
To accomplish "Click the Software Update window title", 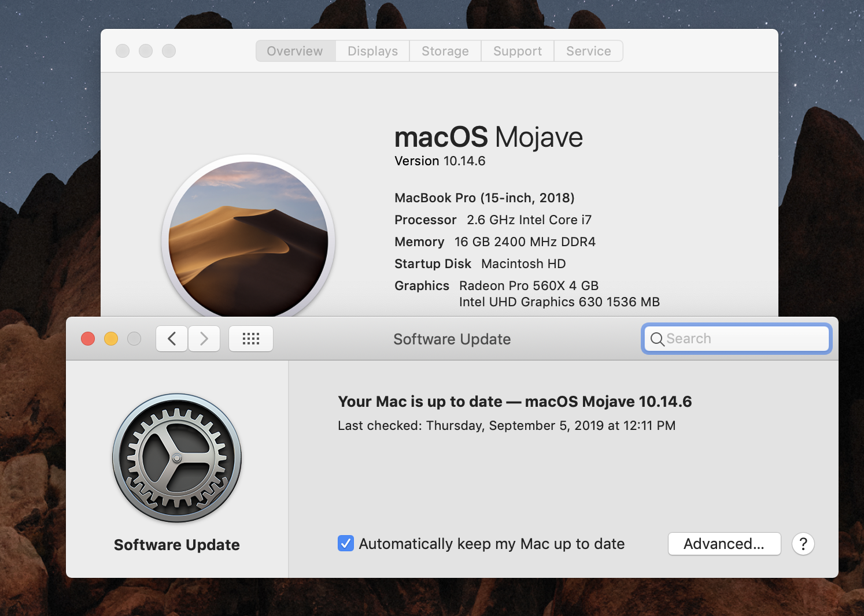I will (x=452, y=339).
